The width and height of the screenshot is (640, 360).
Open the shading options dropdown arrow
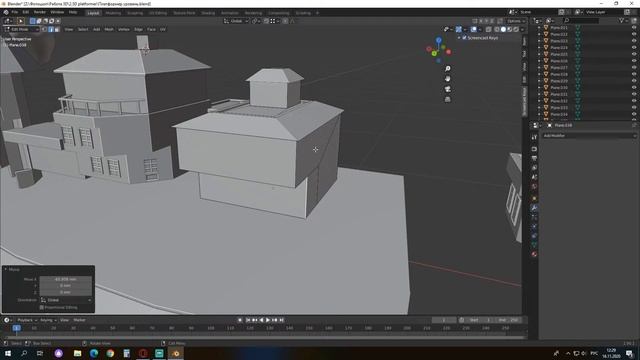[522, 29]
